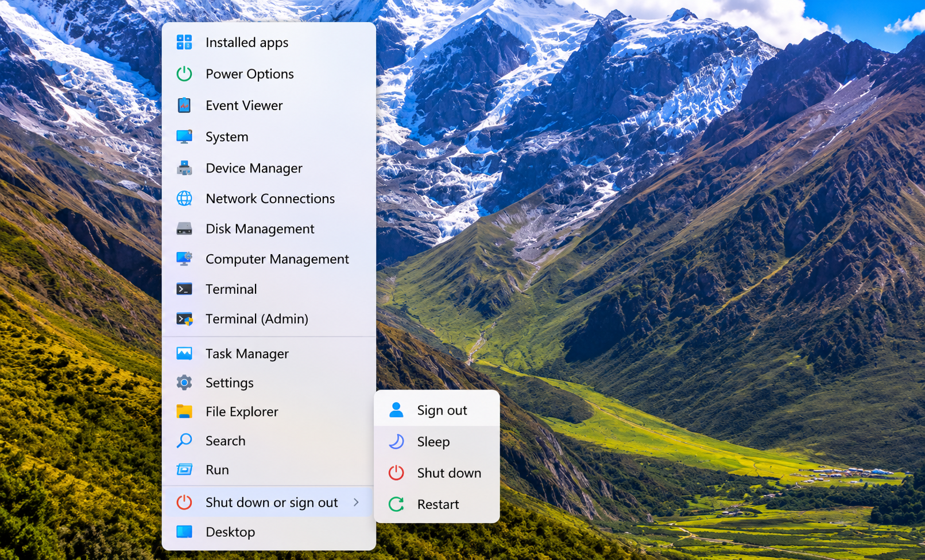Click the Terminal (Admin) shield icon

[x=184, y=318]
